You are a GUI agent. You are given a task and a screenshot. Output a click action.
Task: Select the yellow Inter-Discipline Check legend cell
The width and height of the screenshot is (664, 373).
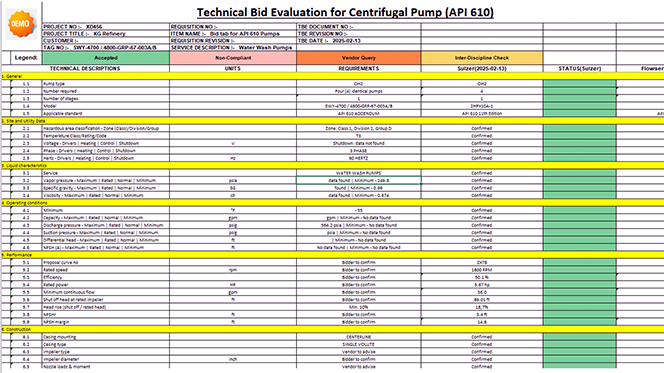[x=482, y=58]
